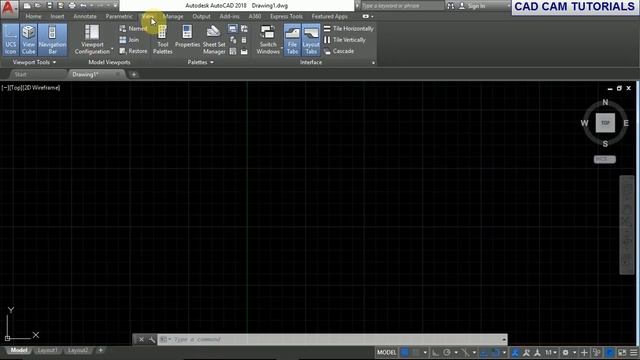Toggle snap mode in status bar
Viewport: 640px width, 360px height.
(x=416, y=352)
